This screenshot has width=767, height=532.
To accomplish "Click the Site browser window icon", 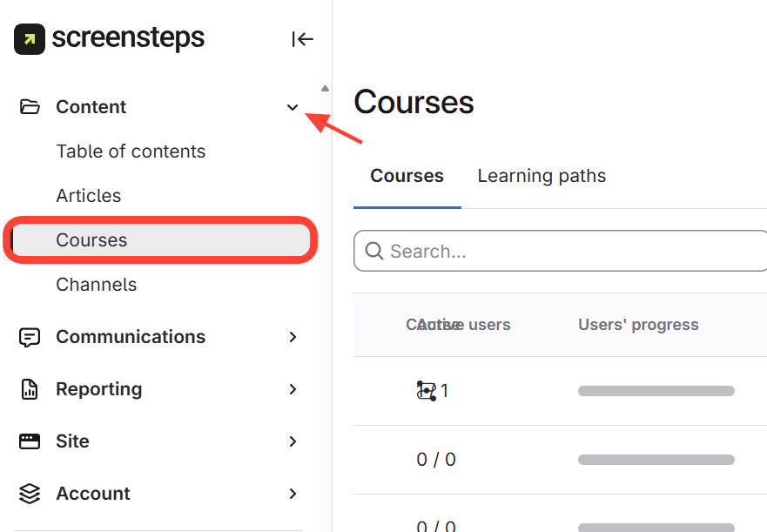I will (x=30, y=441).
